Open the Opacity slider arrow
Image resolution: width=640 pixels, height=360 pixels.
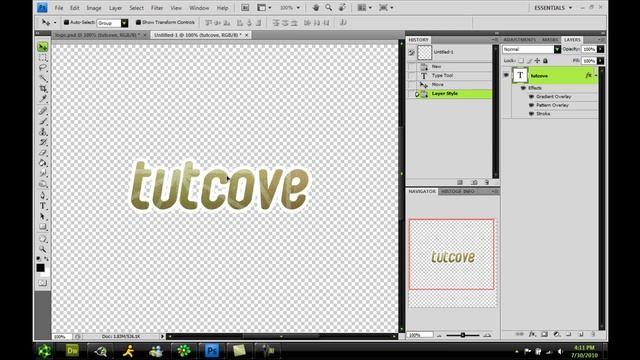600,49
